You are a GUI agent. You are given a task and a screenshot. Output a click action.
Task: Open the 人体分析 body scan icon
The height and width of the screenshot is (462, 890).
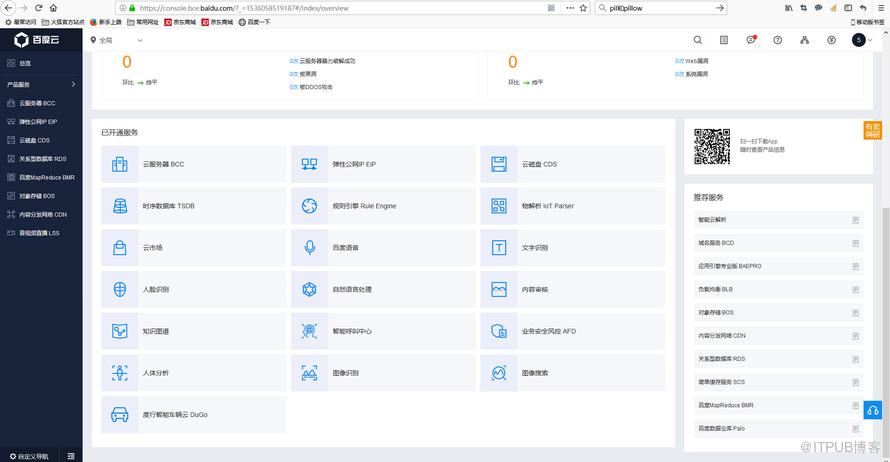120,373
